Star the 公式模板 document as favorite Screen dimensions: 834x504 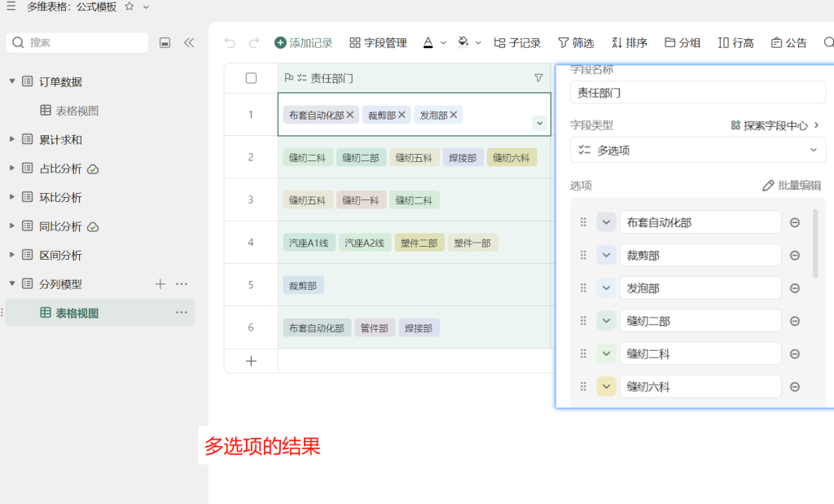click(129, 7)
